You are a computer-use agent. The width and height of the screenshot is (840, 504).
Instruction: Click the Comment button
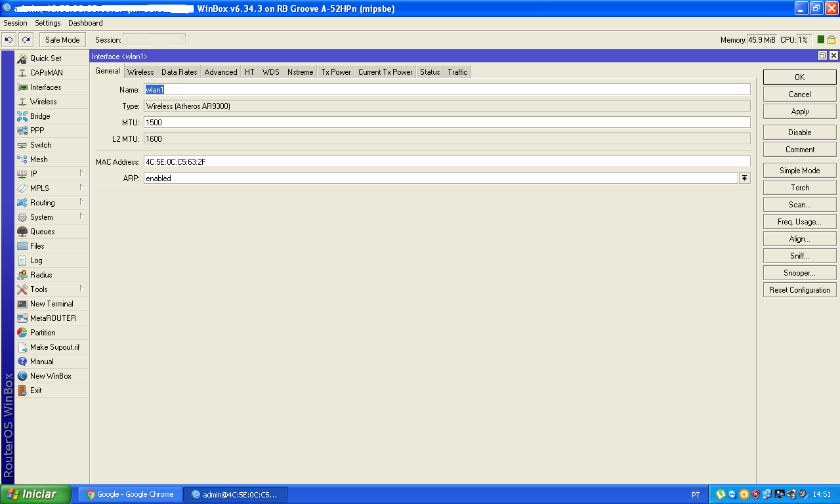[x=799, y=150]
